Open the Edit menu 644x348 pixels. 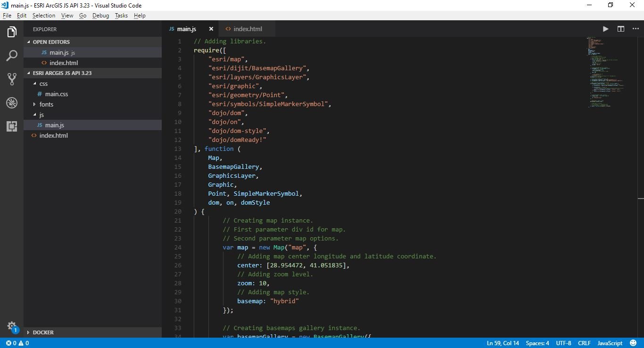(22, 16)
